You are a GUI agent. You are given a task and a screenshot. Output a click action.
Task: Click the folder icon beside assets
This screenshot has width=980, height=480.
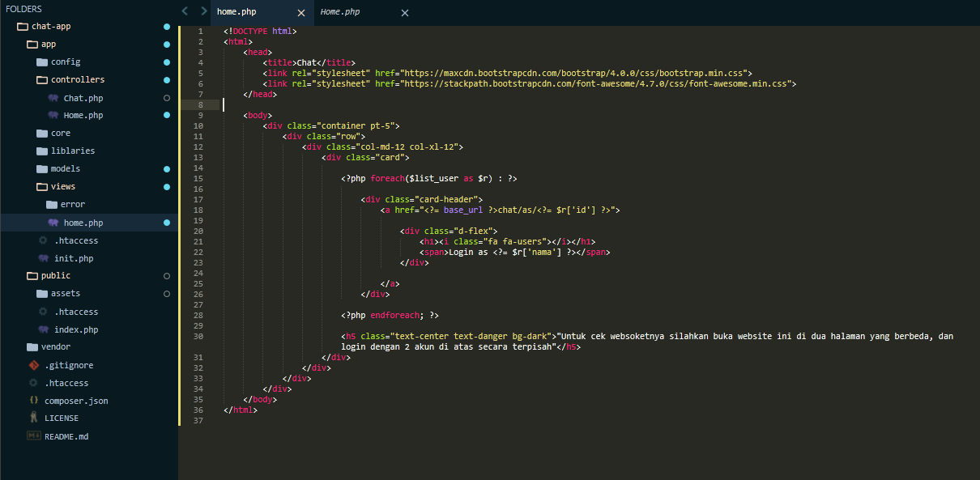point(42,293)
